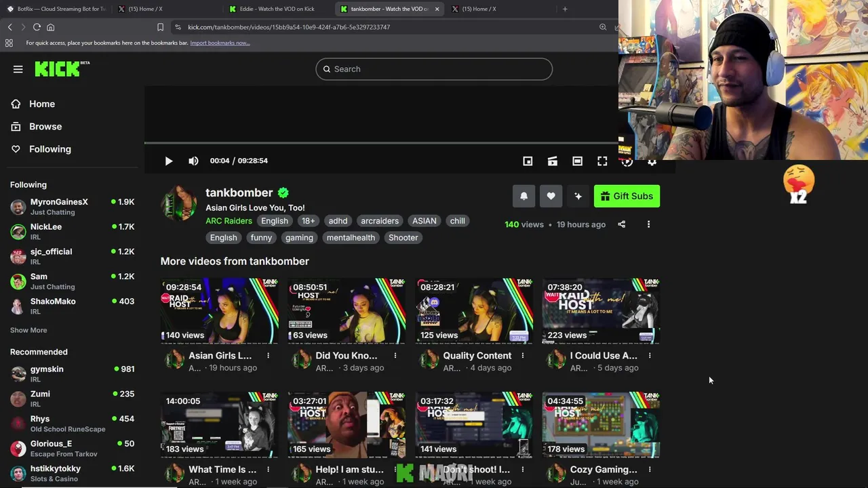Select the 18+ tag
This screenshot has height=488, width=868.
click(308, 221)
